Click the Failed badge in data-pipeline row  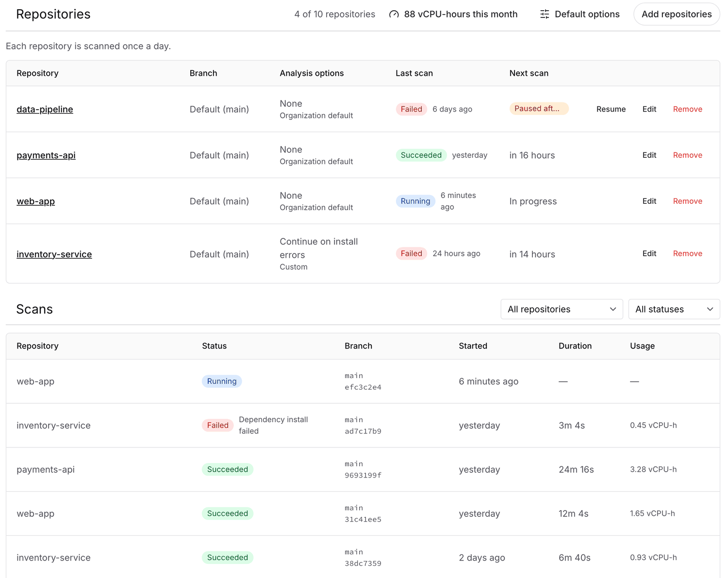pyautogui.click(x=412, y=109)
